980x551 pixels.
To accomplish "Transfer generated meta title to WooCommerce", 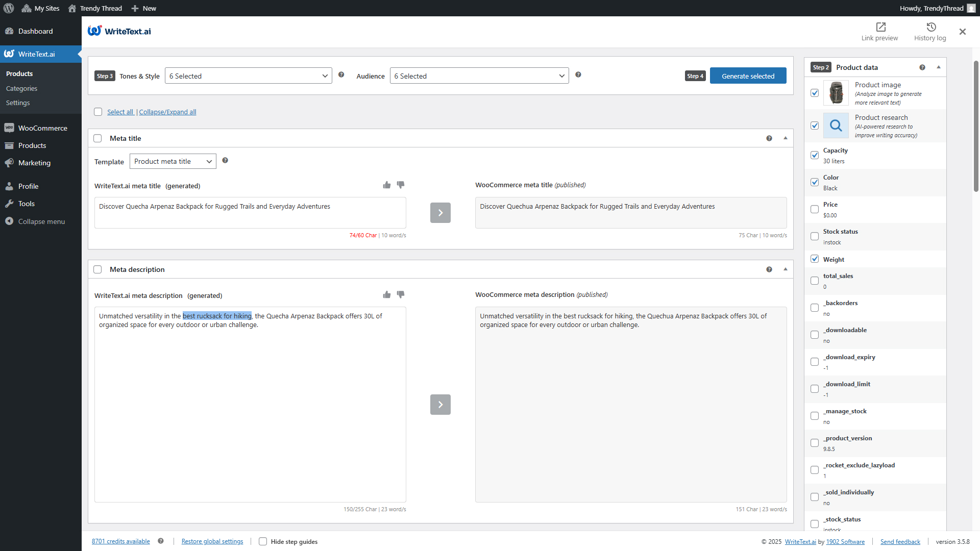I will 440,213.
